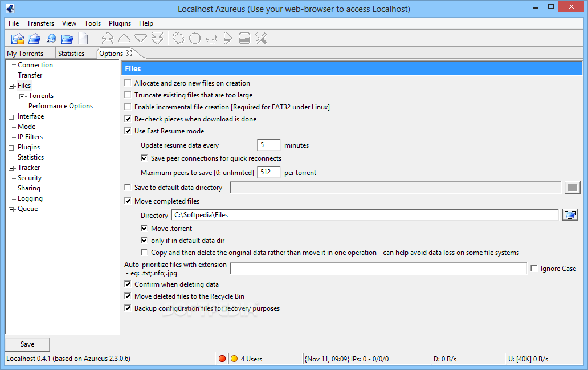The height and width of the screenshot is (370, 588).
Task: Expand the Interface tree node
Action: coord(11,117)
